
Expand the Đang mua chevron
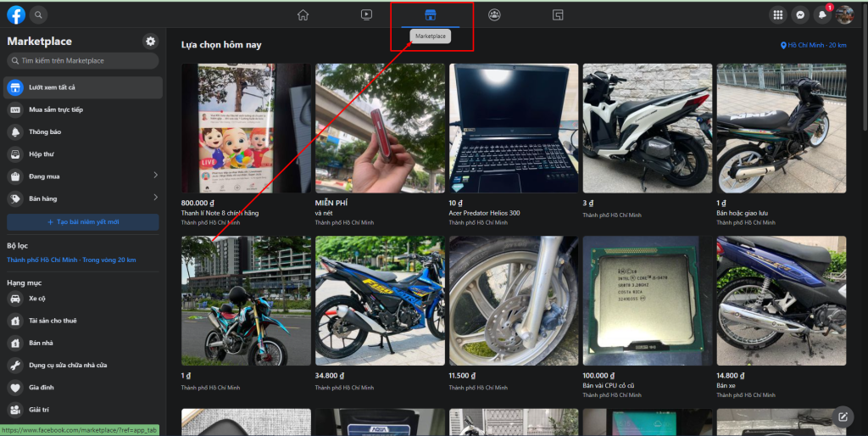pyautogui.click(x=155, y=176)
